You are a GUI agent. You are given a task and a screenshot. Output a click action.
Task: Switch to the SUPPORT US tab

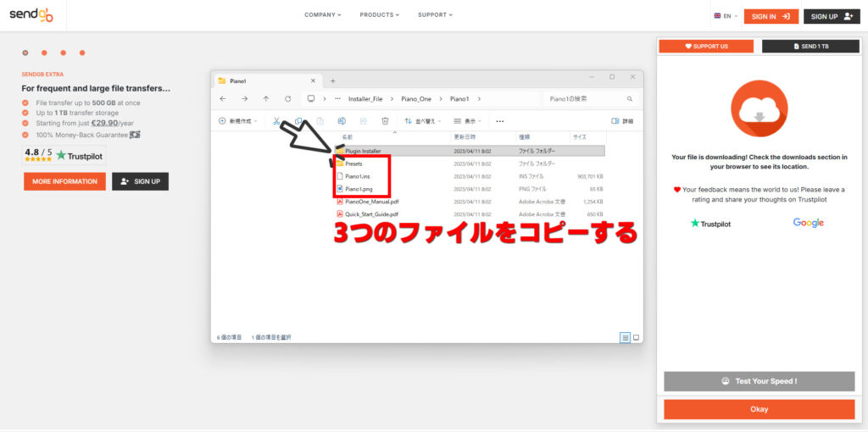pos(706,47)
